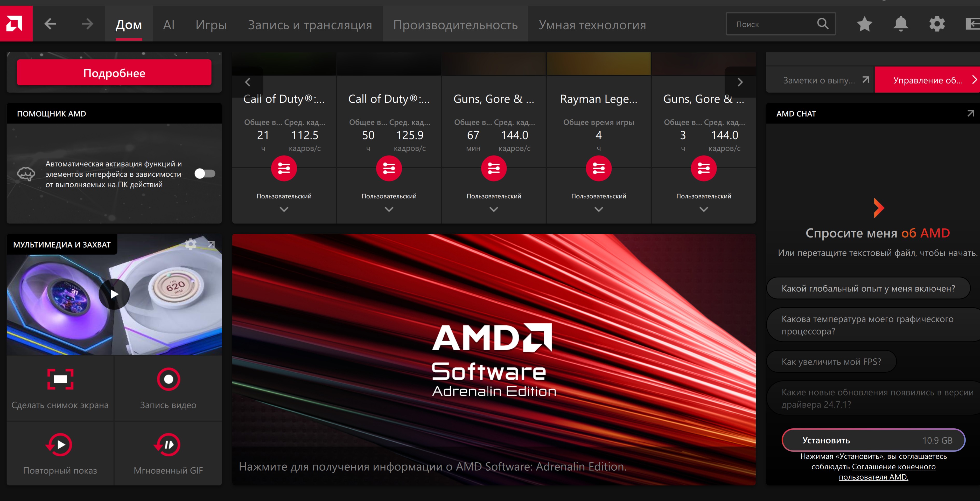
Task: Show next games with carousel right arrow
Action: point(740,82)
